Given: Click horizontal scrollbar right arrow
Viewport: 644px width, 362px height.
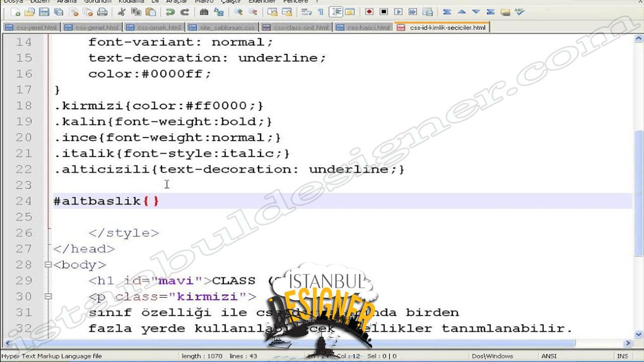Looking at the screenshot, I should point(628,343).
